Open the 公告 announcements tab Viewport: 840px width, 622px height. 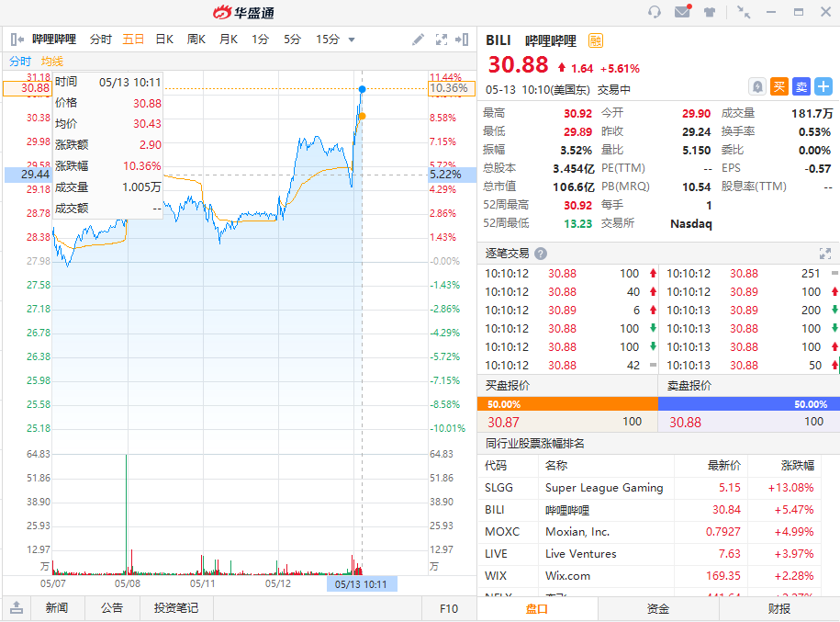click(111, 607)
